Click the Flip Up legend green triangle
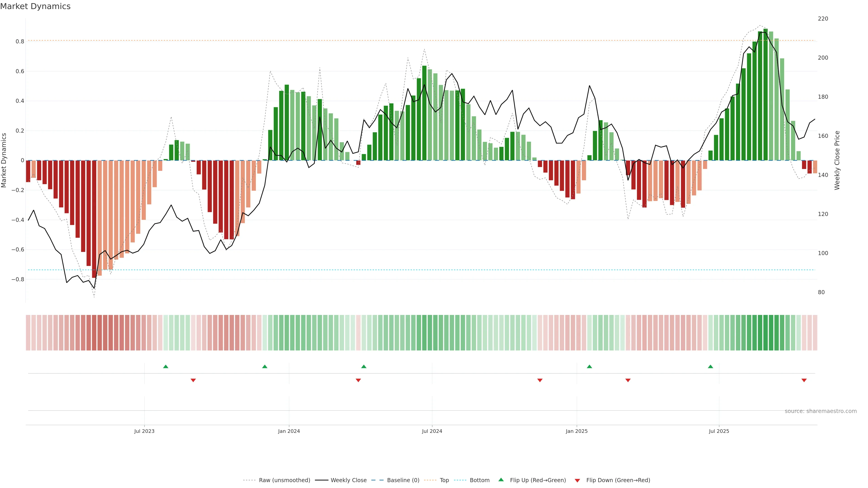 click(x=501, y=480)
